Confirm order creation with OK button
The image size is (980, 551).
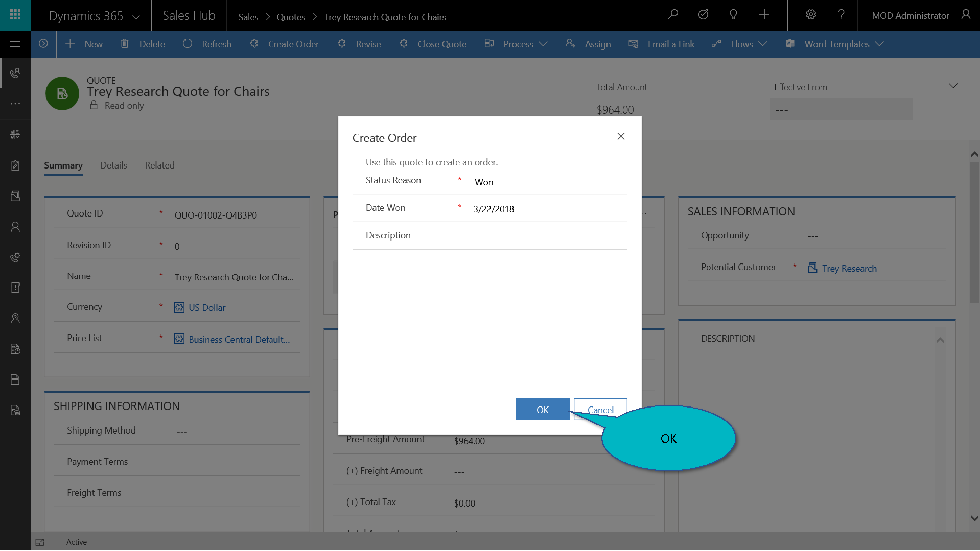[x=542, y=410]
